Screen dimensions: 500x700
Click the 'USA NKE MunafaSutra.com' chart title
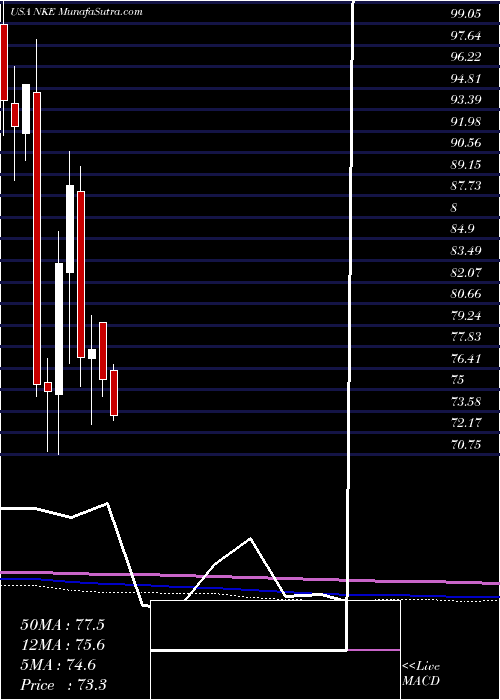click(x=77, y=12)
